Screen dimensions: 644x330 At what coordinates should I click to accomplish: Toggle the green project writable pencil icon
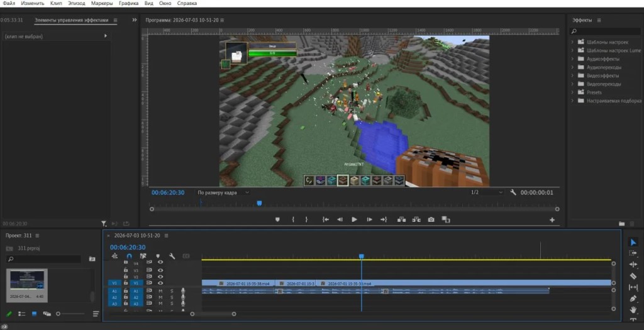[9, 314]
